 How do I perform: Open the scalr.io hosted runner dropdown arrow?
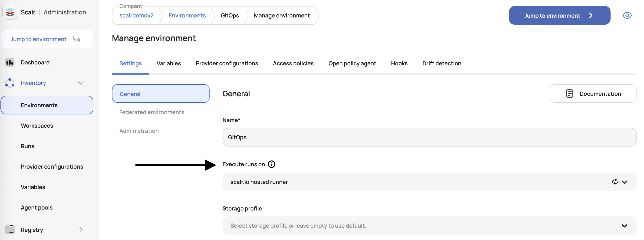coord(624,182)
